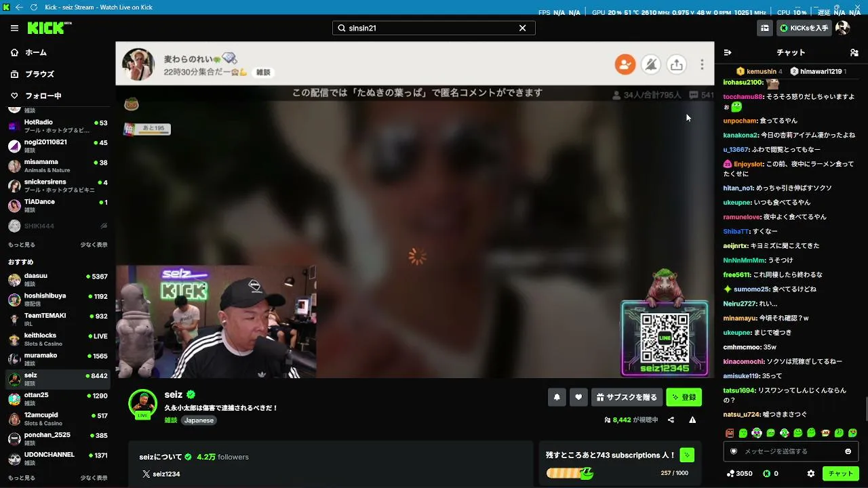Click the Japanese language tag

click(199, 420)
